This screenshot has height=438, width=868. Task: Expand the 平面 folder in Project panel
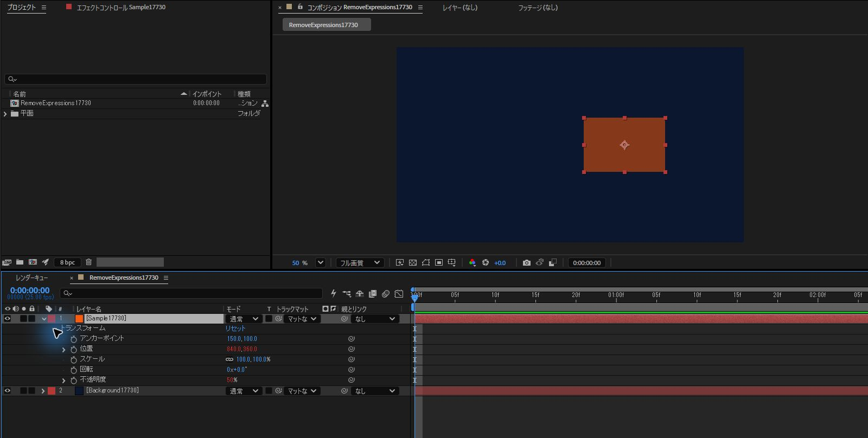pyautogui.click(x=5, y=114)
